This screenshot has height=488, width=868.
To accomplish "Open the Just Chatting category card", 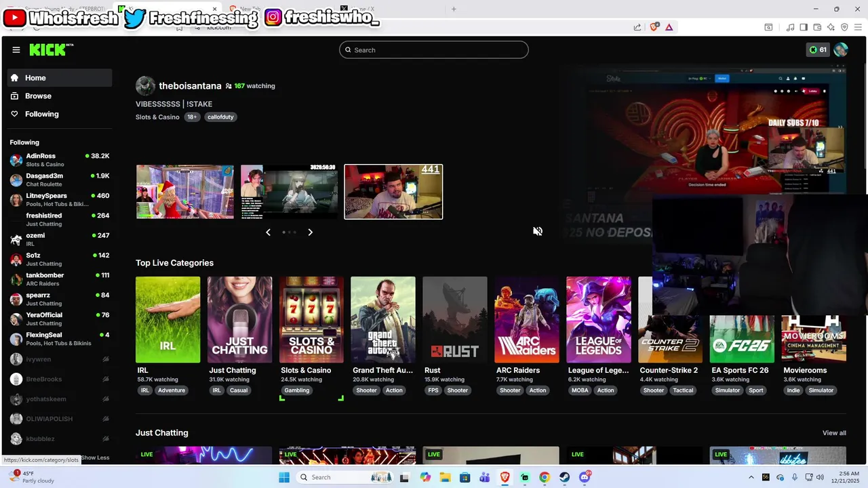I will [239, 320].
